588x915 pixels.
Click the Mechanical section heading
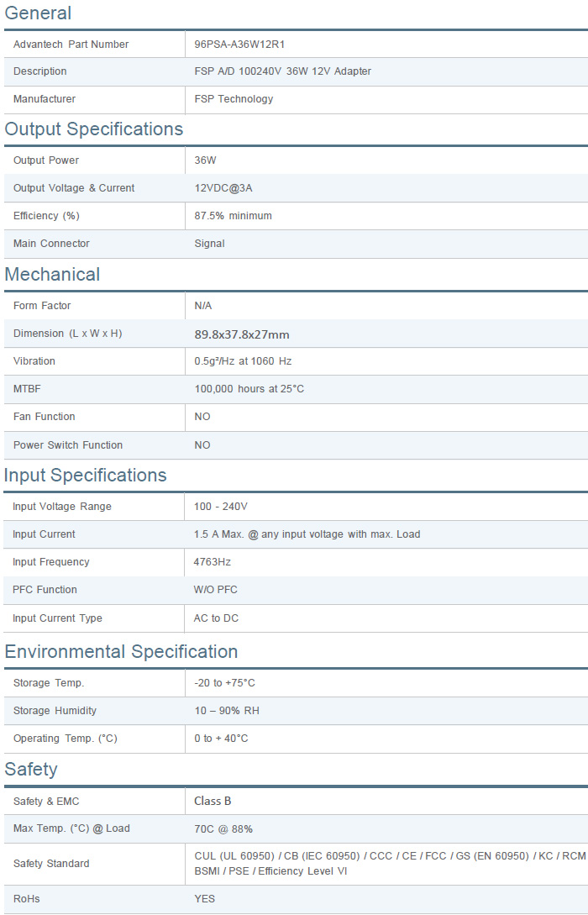(52, 275)
